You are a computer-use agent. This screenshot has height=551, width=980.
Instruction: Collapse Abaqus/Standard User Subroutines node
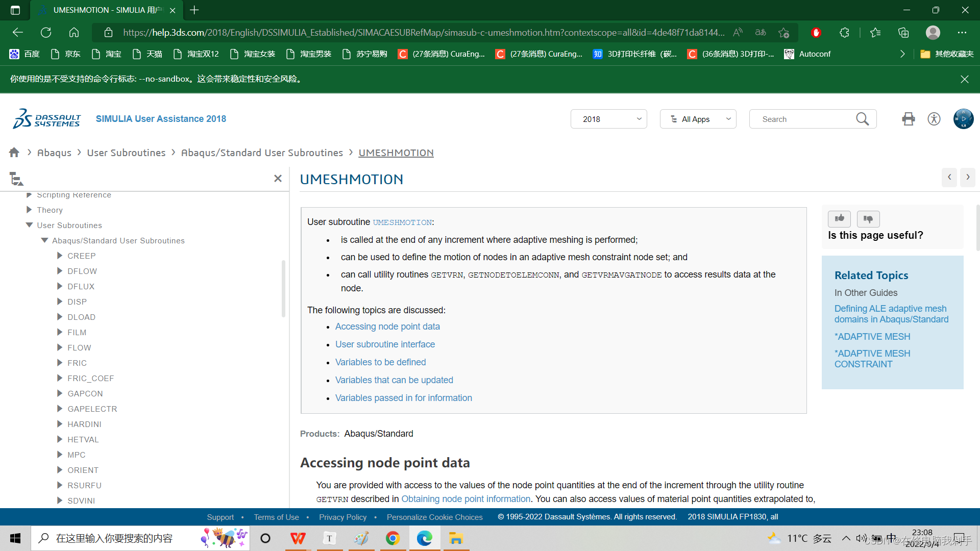point(44,240)
